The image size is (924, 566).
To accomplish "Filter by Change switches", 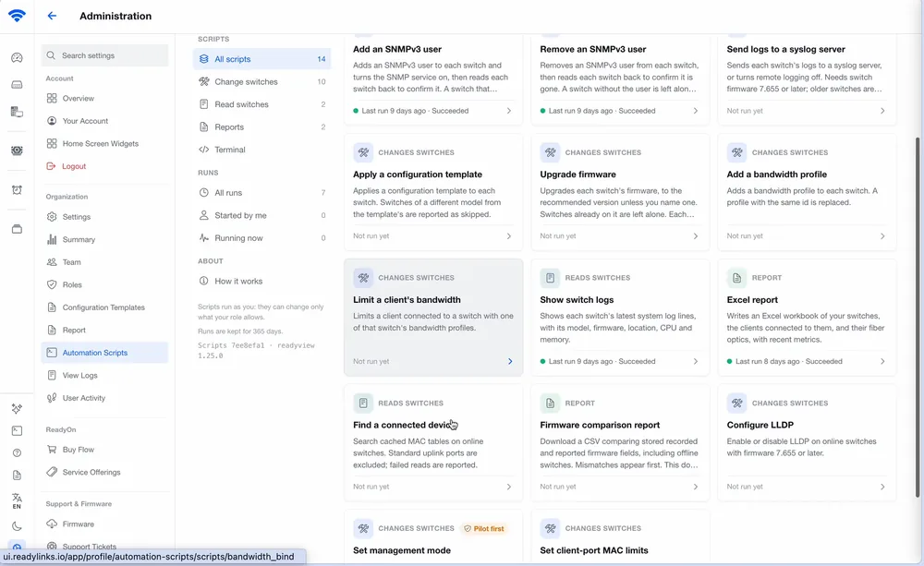I will coord(261,82).
